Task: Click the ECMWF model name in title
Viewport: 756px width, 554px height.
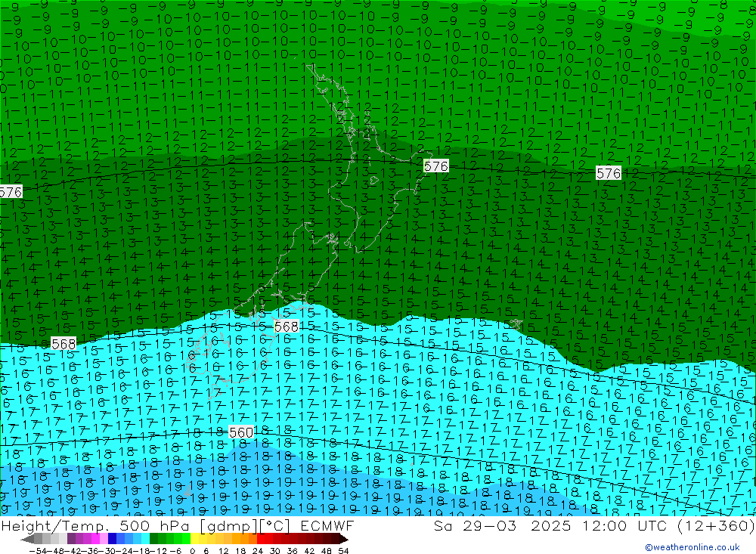Action: point(327,525)
